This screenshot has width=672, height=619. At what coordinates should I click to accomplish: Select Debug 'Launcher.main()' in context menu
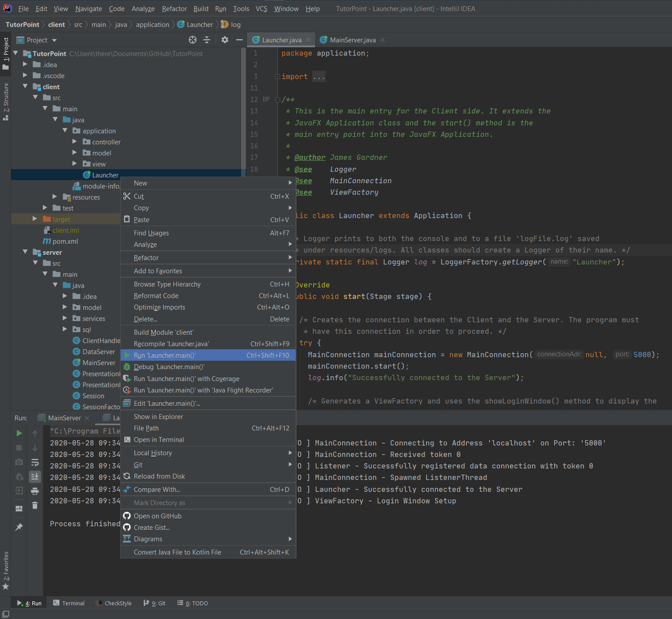tap(208, 367)
